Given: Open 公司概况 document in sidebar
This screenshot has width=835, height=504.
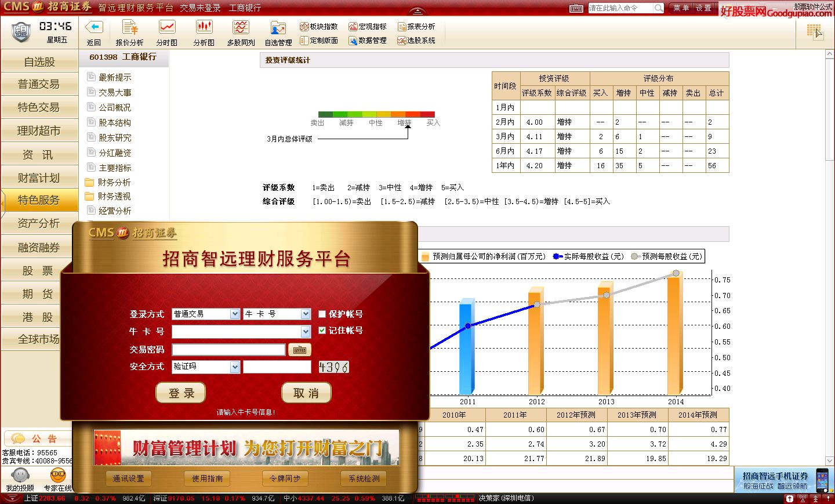Looking at the screenshot, I should pyautogui.click(x=109, y=107).
